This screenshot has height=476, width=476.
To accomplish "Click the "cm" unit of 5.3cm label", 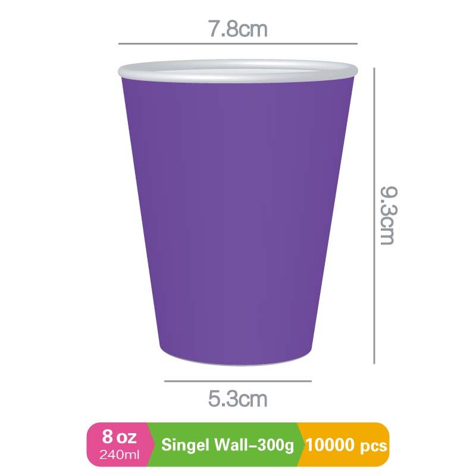I will pyautogui.click(x=253, y=399).
